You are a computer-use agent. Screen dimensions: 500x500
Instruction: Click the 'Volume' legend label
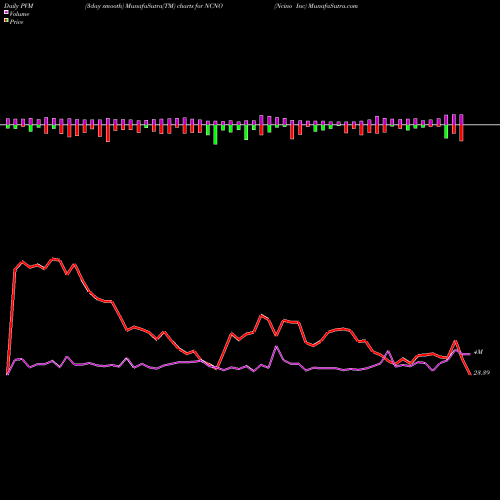pos(19,14)
